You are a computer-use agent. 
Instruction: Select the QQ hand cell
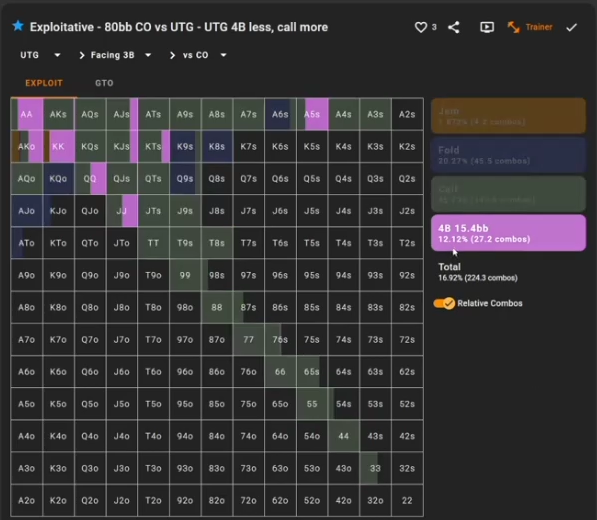(90, 179)
